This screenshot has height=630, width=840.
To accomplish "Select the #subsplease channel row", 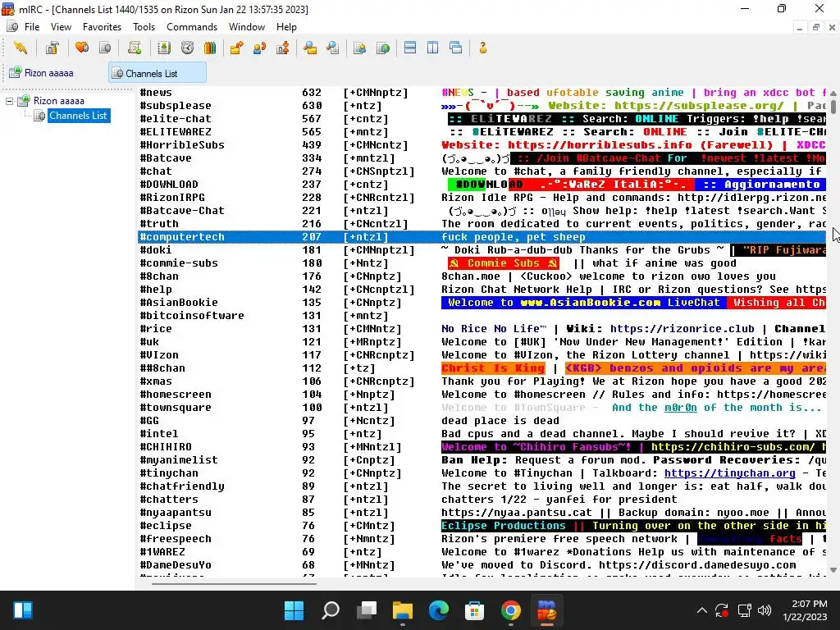I will tap(482, 106).
